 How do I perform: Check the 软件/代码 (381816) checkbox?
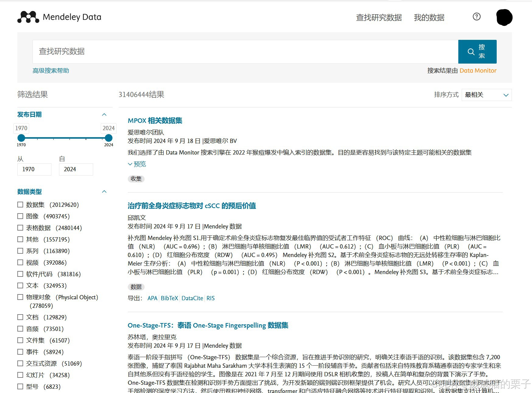tap(20, 274)
